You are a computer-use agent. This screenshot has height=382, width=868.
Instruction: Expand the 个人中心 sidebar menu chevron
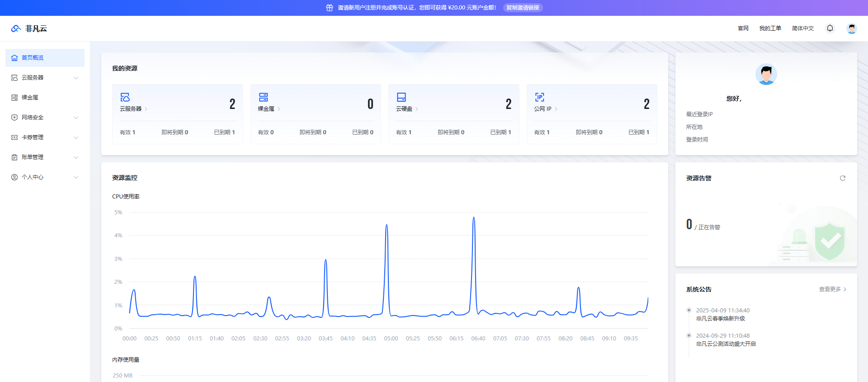[x=76, y=177]
